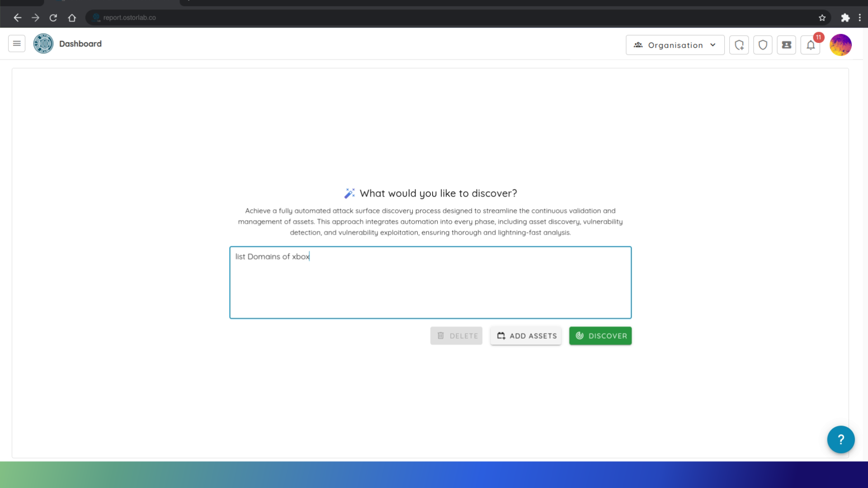The image size is (868, 488).
Task: Open the shield scans icon
Action: coord(763,45)
